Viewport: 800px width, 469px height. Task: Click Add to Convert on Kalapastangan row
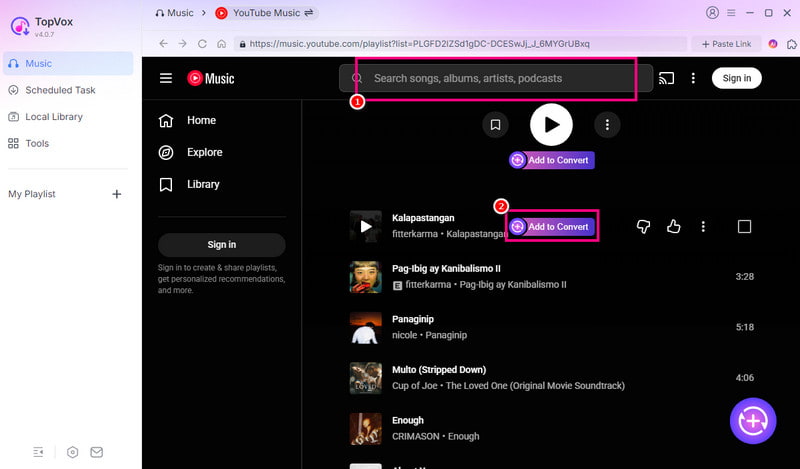pos(552,227)
